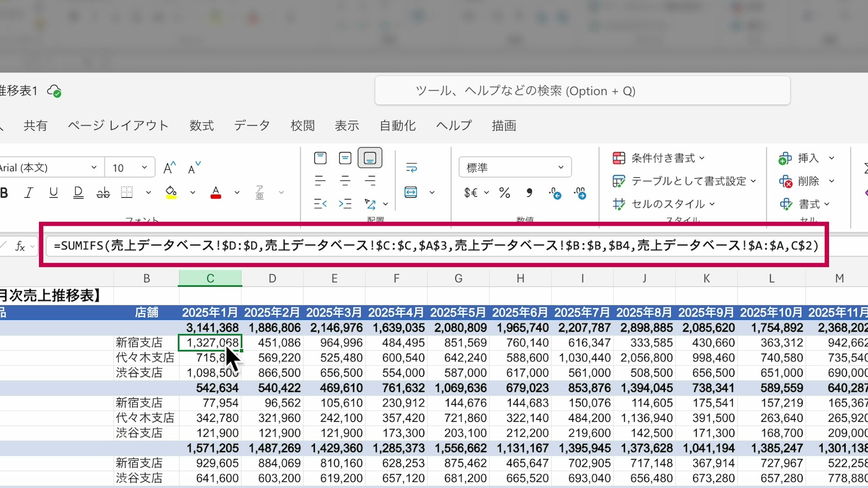Click the increase indent icon
The height and width of the screenshot is (488, 868).
pyautogui.click(x=345, y=204)
